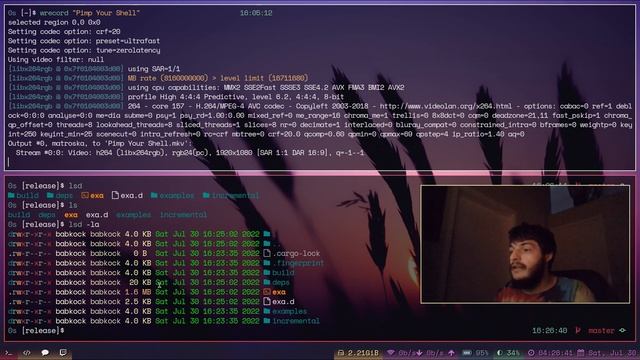Click the examples folder icon in lsd -la listing

click(x=267, y=311)
